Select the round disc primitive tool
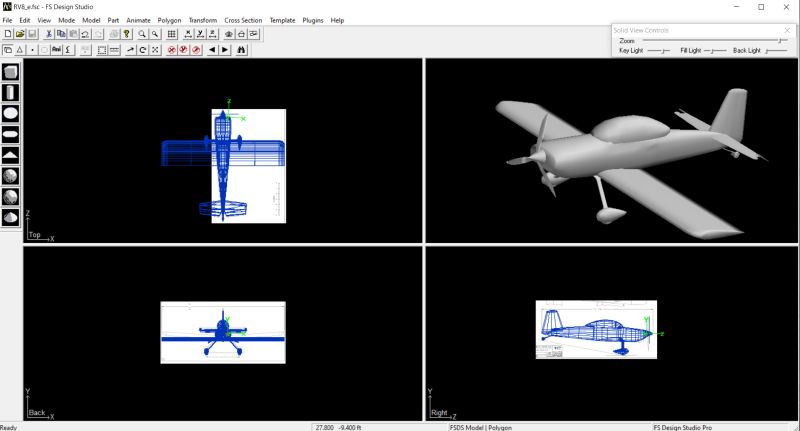The image size is (800, 431). pos(11,114)
